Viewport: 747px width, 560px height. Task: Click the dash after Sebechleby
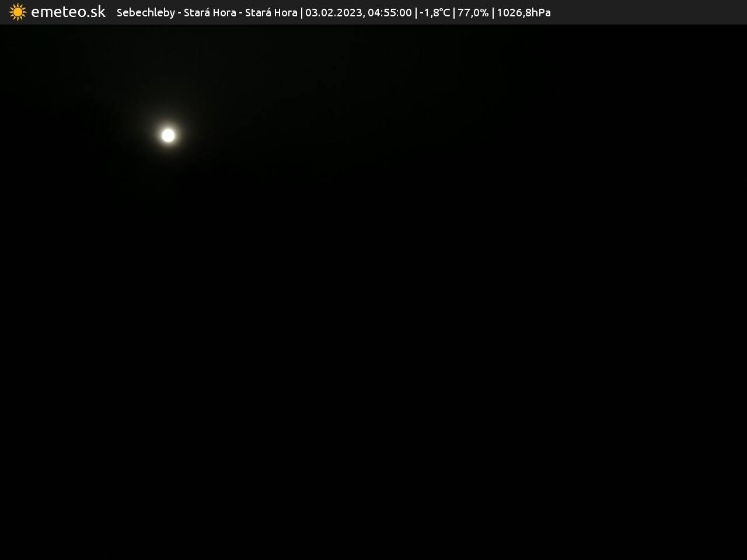(x=179, y=13)
